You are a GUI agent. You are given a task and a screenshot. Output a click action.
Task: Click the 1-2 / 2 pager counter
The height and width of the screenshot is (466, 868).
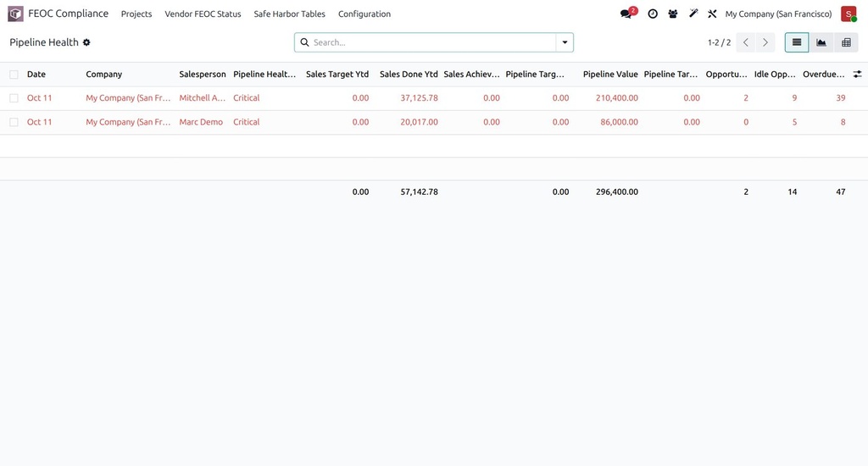(719, 42)
